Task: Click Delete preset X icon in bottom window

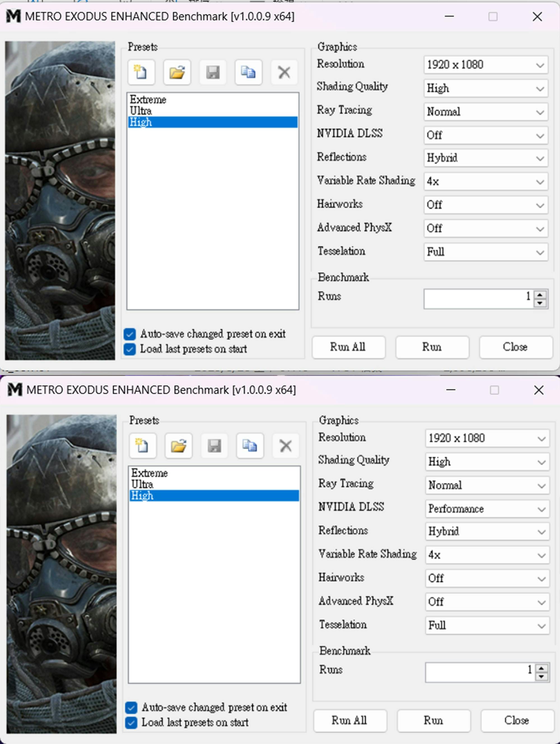Action: (285, 446)
